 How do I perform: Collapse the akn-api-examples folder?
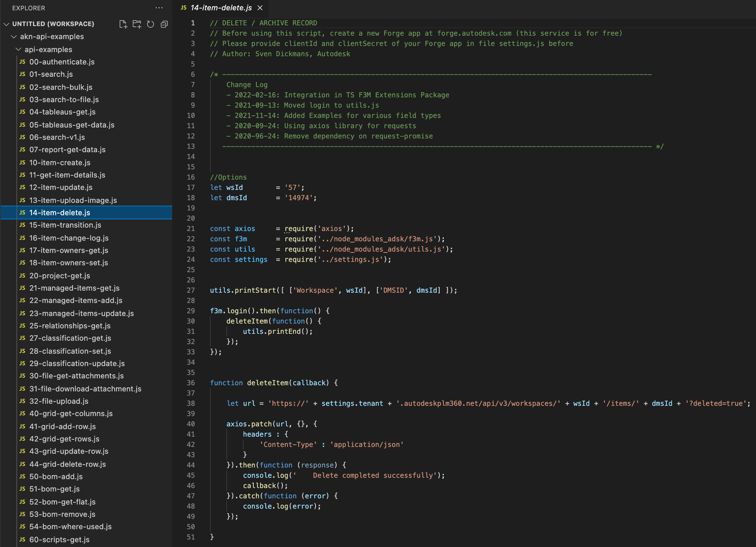[x=14, y=37]
